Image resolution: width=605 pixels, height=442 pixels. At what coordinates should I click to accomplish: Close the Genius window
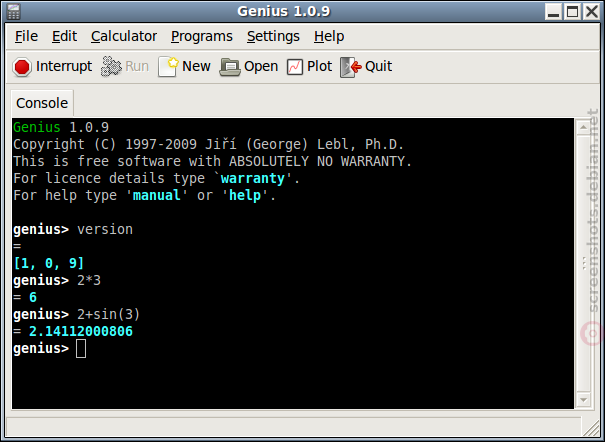click(591, 12)
